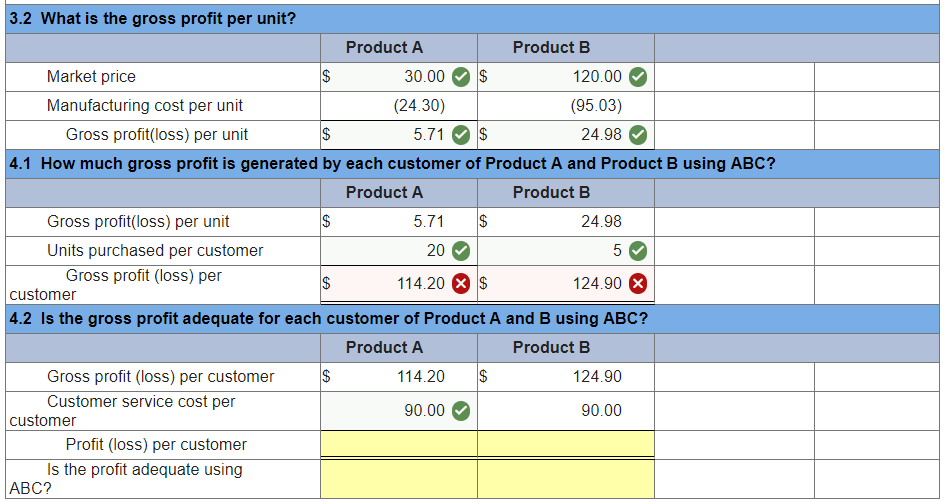Click green checkmark beside units purchased 5
The width and height of the screenshot is (944, 502).
coord(638,250)
